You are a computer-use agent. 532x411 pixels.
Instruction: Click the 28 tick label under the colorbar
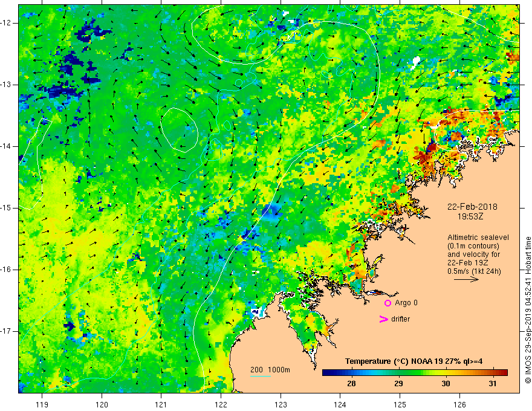coord(351,384)
